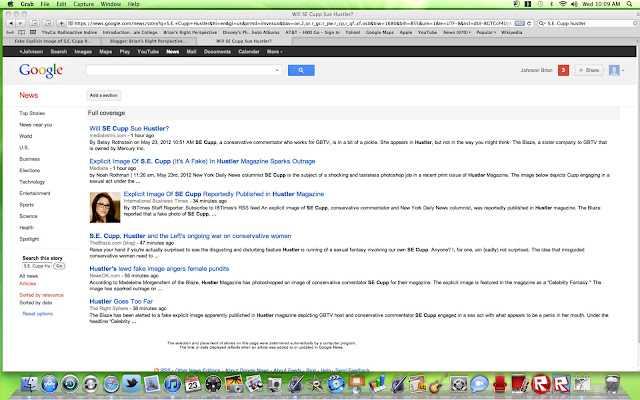The width and height of the screenshot is (640, 400).
Task: Open Time Machine in the dock
Action: (70, 384)
